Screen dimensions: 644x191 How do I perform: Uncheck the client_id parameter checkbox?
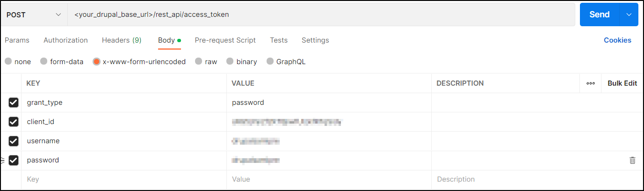[x=14, y=122]
